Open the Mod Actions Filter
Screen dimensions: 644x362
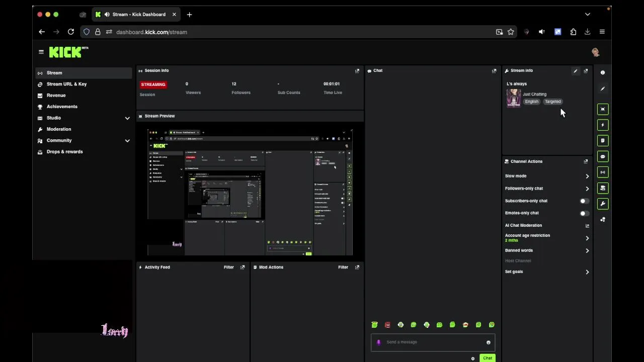tap(343, 267)
